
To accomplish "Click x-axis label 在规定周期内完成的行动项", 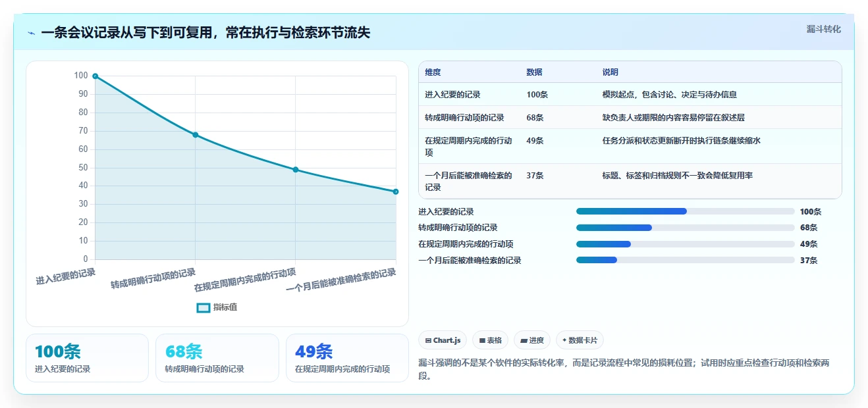I will coord(245,280).
